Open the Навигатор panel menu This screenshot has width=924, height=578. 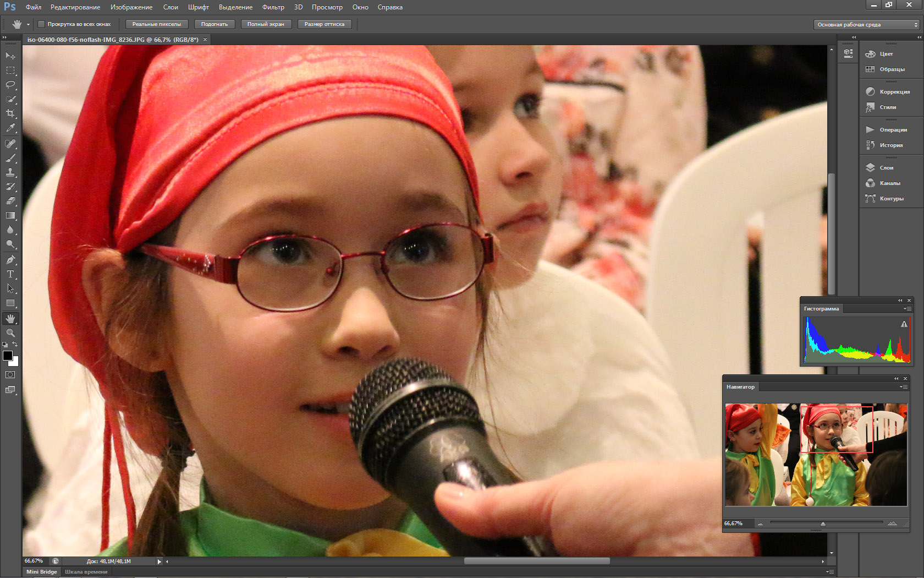[903, 387]
